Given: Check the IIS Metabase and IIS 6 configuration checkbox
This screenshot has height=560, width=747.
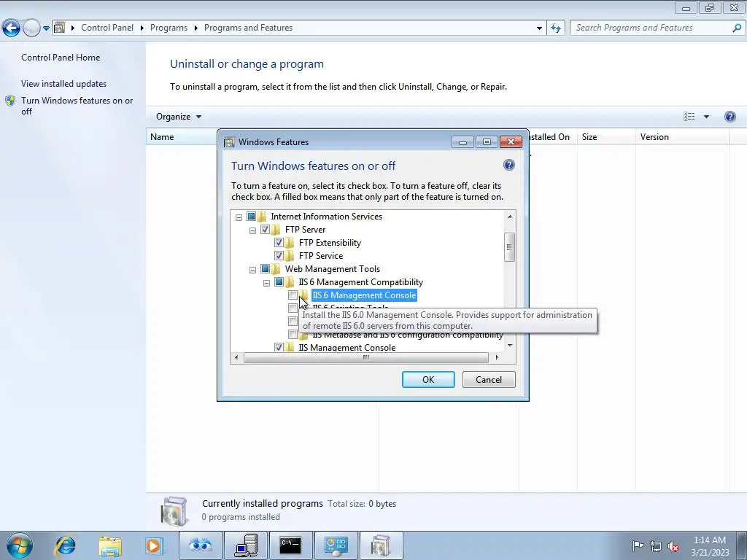Looking at the screenshot, I should 293,335.
